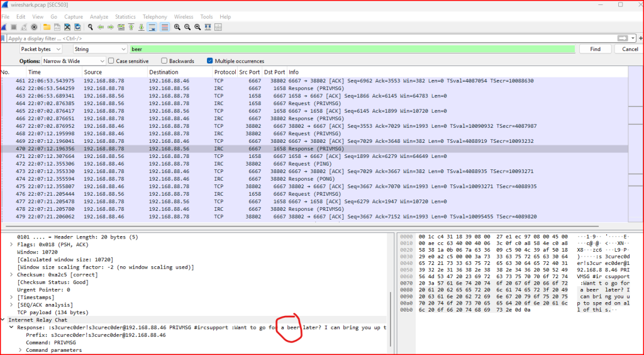Image resolution: width=644 pixels, height=355 pixels.
Task: Click the display filter bookmark icon
Action: coord(3,38)
